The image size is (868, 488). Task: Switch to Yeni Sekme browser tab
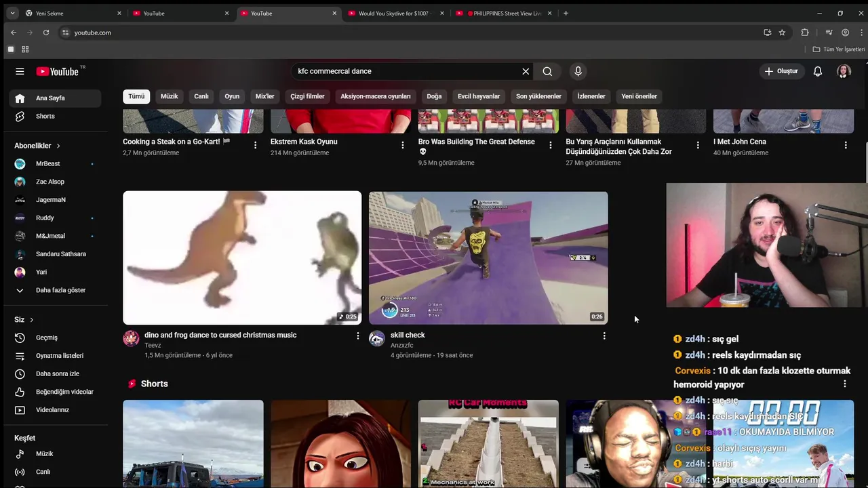click(70, 13)
